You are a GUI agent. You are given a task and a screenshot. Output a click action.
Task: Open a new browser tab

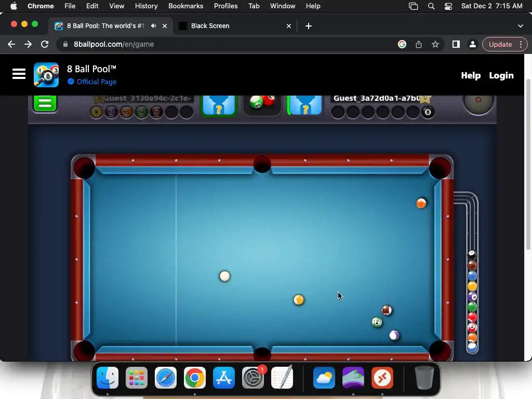click(309, 26)
